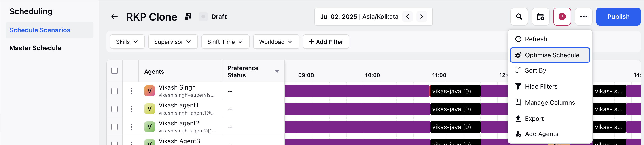Select Vikash agent1's vikas-java (0) shift block

455,109
